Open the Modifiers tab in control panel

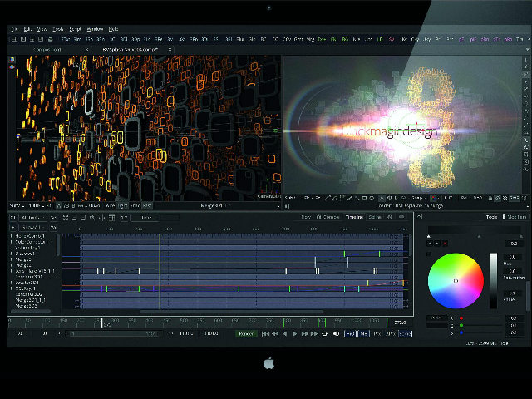click(515, 216)
